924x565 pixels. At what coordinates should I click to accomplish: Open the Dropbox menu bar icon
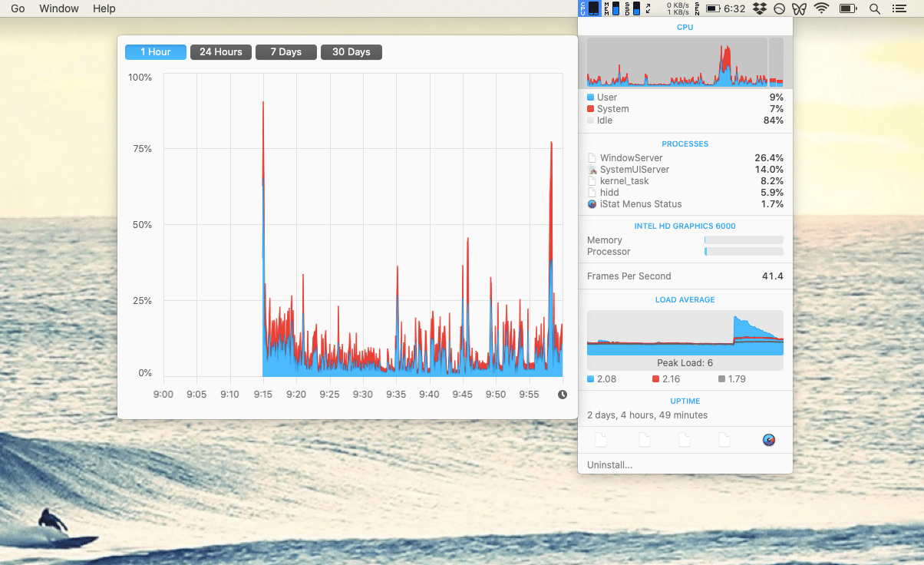point(760,8)
